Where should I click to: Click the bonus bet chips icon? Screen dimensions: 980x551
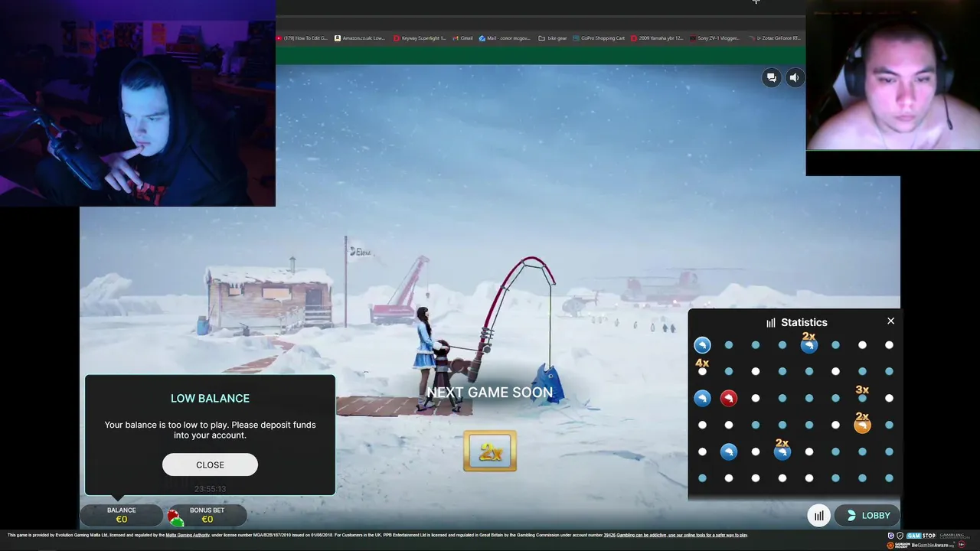pyautogui.click(x=176, y=518)
